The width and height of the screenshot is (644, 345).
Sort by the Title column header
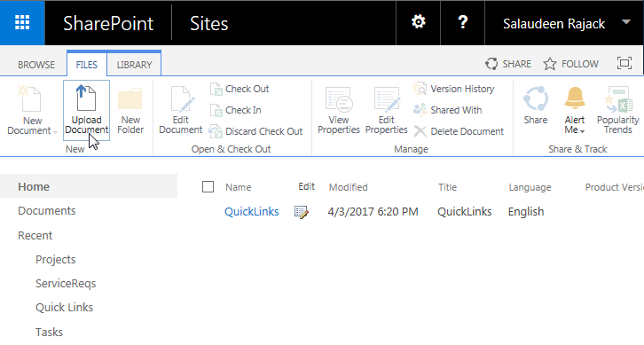(447, 187)
